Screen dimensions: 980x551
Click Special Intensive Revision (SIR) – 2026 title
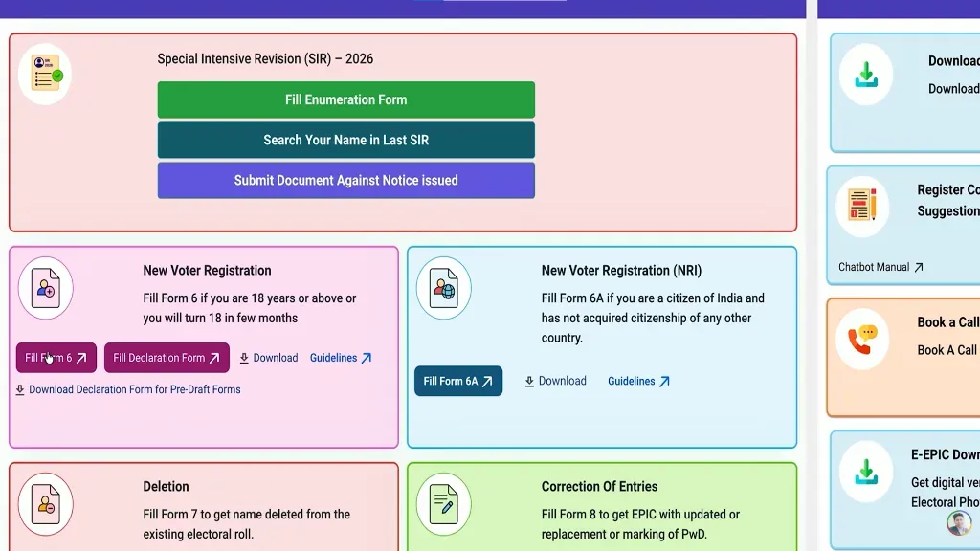pyautogui.click(x=265, y=58)
